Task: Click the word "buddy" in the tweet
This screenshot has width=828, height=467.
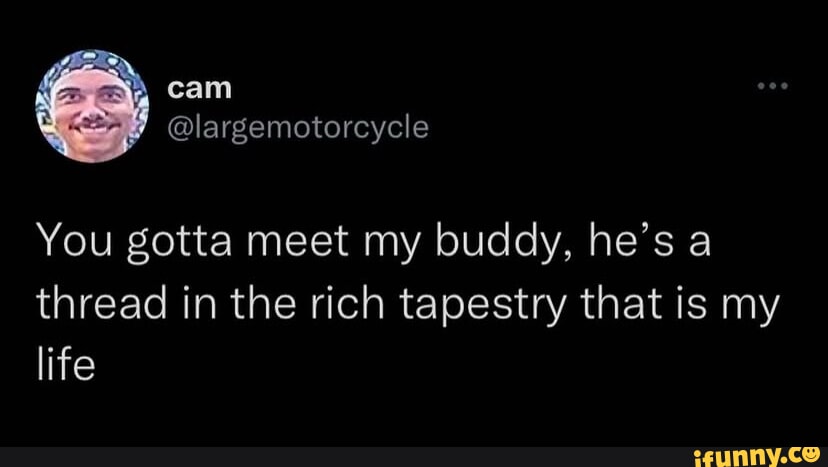Action: (484, 245)
